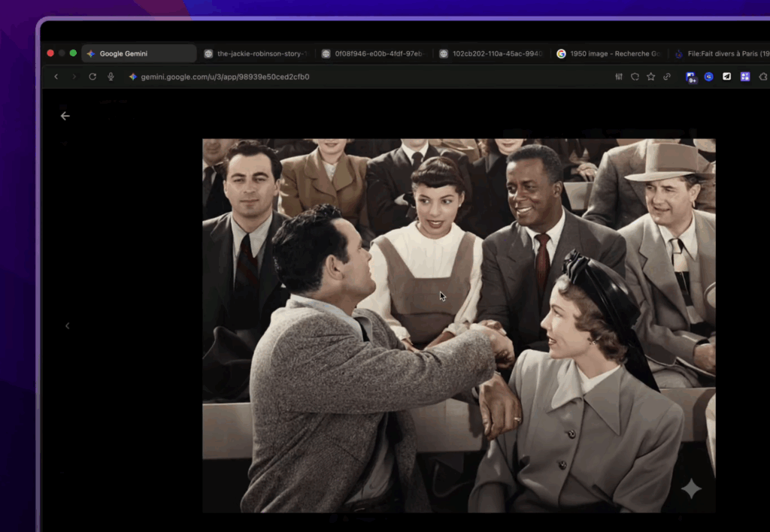This screenshot has height=532, width=770.
Task: Switch to the-jackie-robinson-story tab
Action: [x=256, y=53]
